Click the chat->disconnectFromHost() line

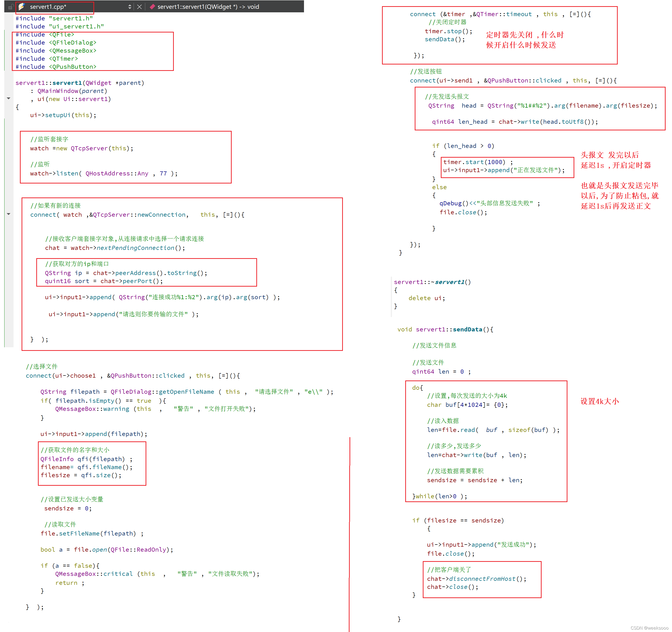(x=477, y=579)
